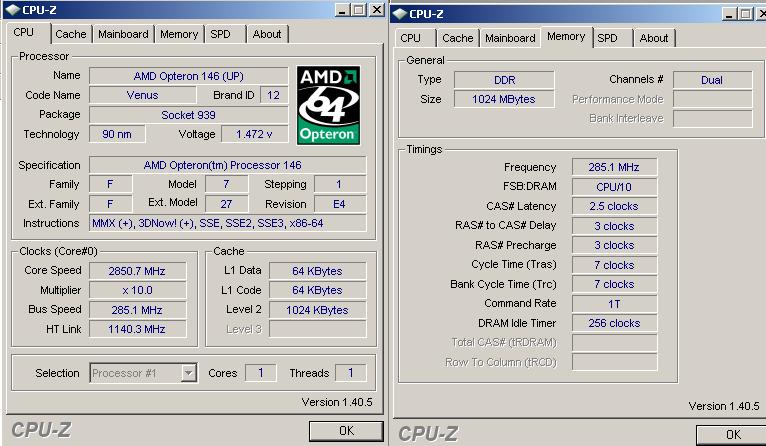The width and height of the screenshot is (766, 446).
Task: Click the L1 Data value '64 KBytes'
Action: click(318, 271)
